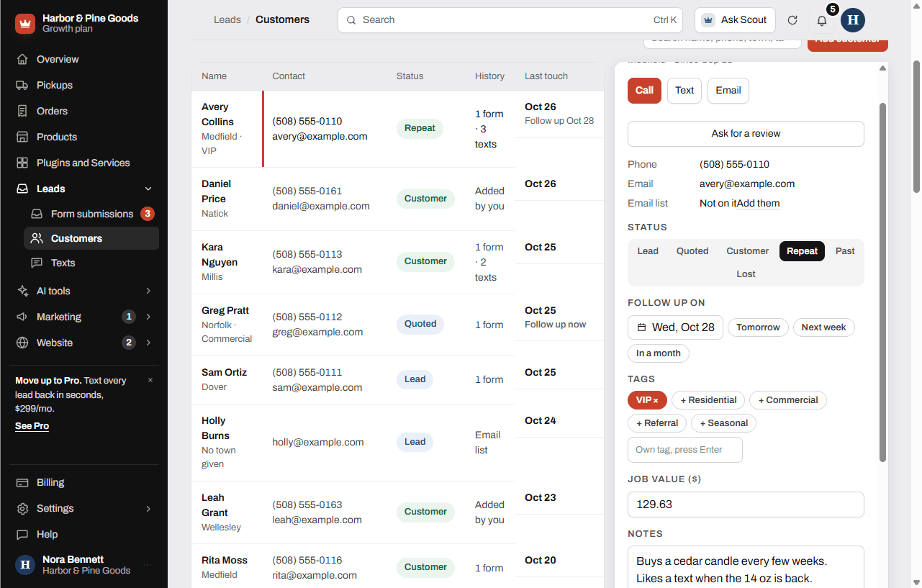922x588 pixels.
Task: Click the red Call button
Action: (x=644, y=91)
